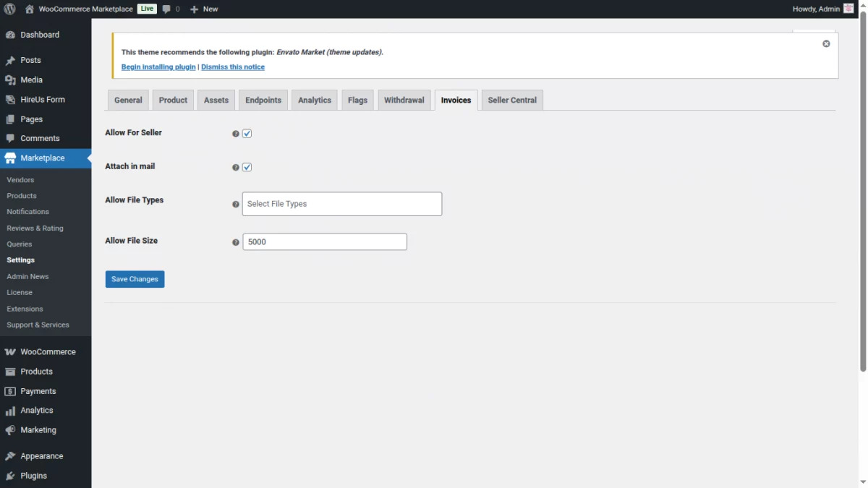Switch to the Seller Central tab
The height and width of the screenshot is (488, 868).
click(x=512, y=100)
